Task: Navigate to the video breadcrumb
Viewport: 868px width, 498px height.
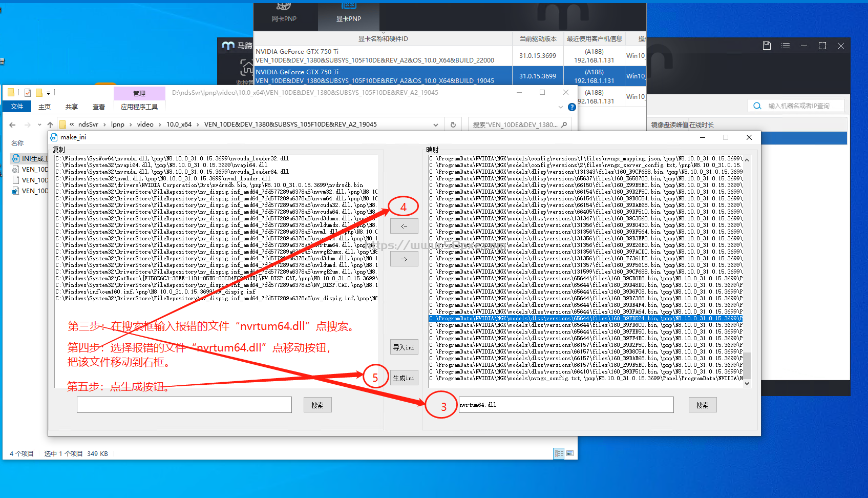Action: click(x=145, y=125)
